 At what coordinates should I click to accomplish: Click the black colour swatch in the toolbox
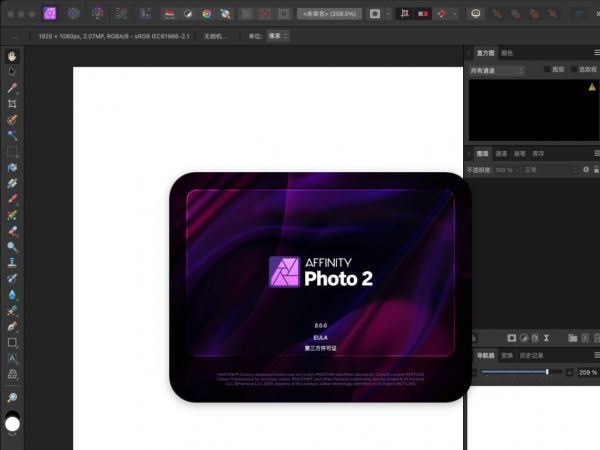pyautogui.click(x=12, y=413)
